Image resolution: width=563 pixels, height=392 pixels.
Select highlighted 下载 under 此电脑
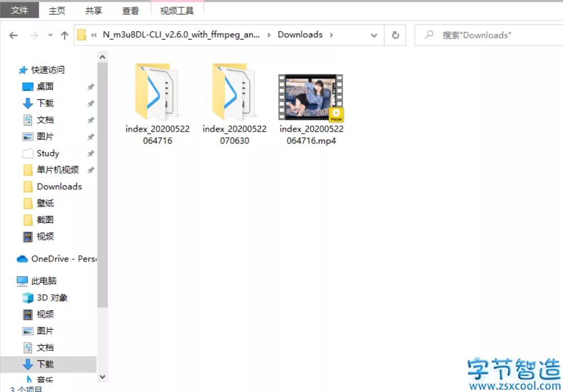coord(45,364)
